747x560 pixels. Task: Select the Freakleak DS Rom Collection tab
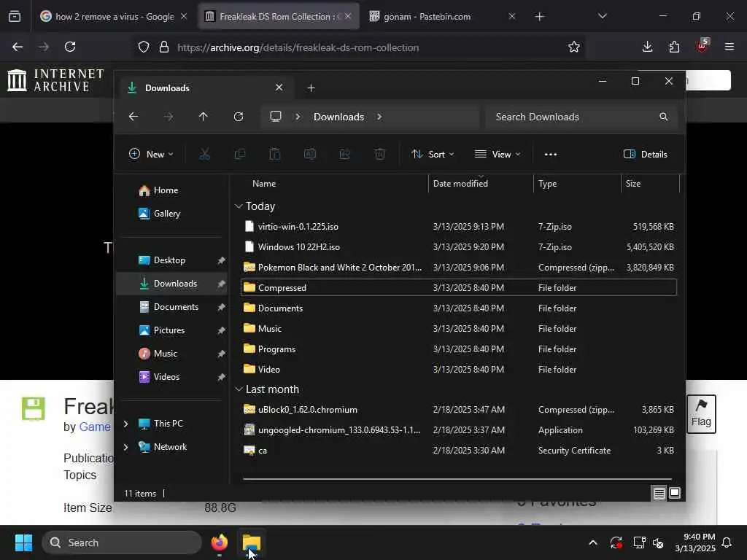(278, 16)
